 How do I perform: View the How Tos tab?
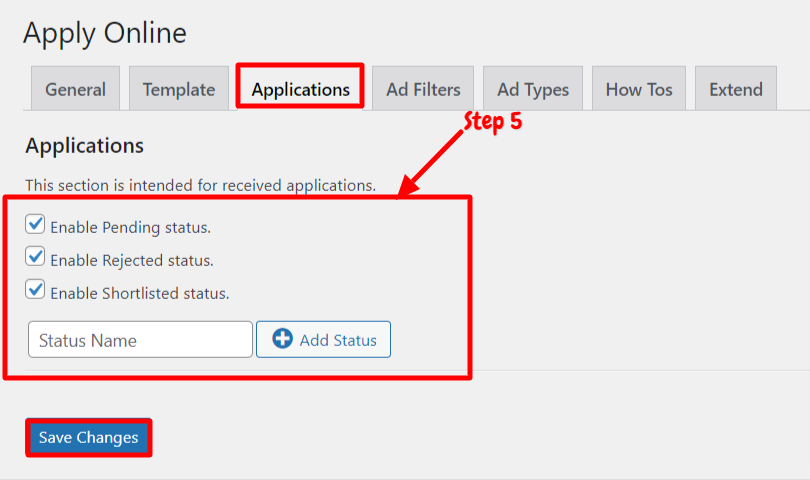(x=639, y=88)
